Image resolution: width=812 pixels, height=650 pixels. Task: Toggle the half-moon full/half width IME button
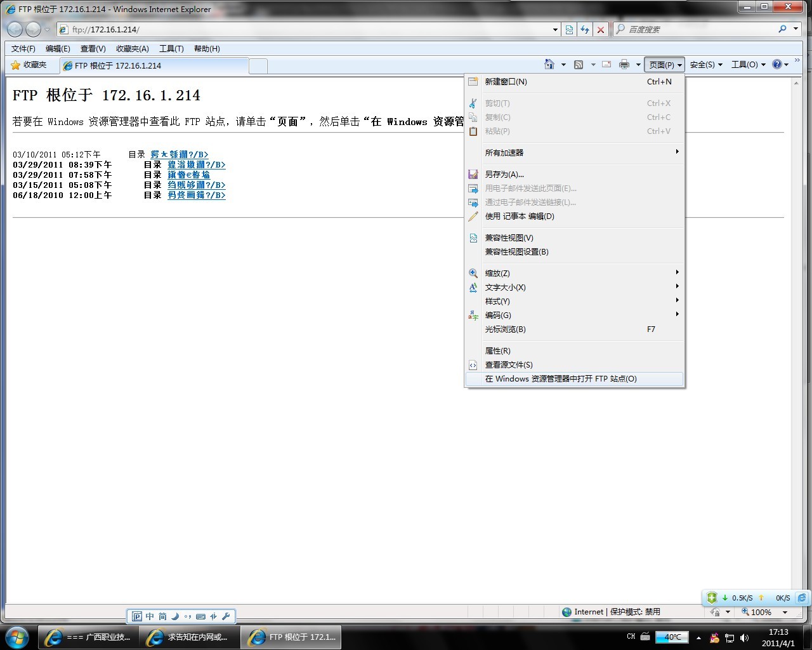175,616
